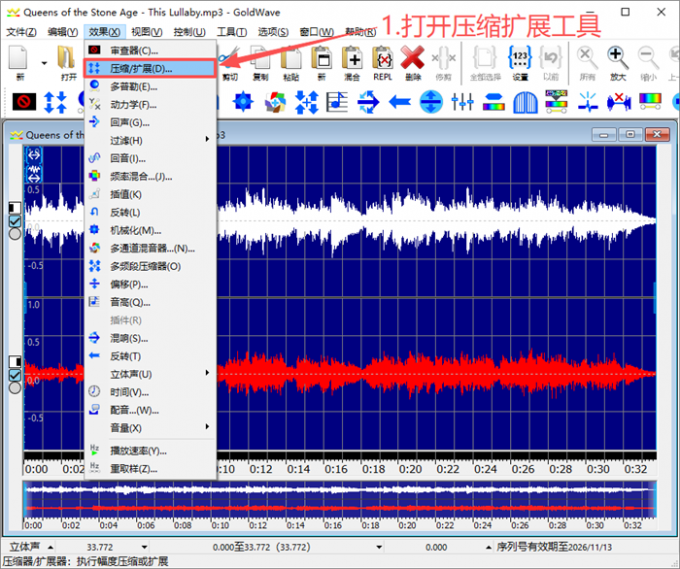Click the mix clipboard icon with plus

coord(352,58)
